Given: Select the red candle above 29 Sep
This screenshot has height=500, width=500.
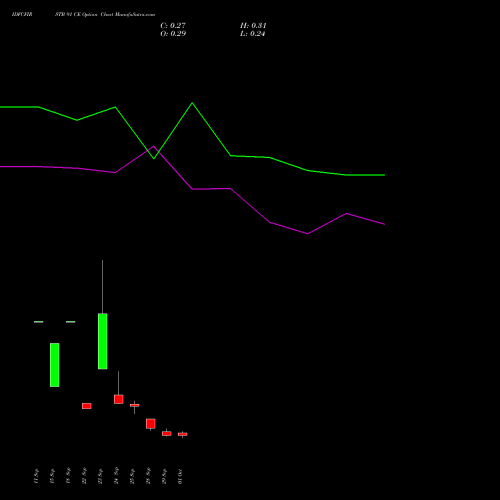Looking at the screenshot, I should [167, 433].
